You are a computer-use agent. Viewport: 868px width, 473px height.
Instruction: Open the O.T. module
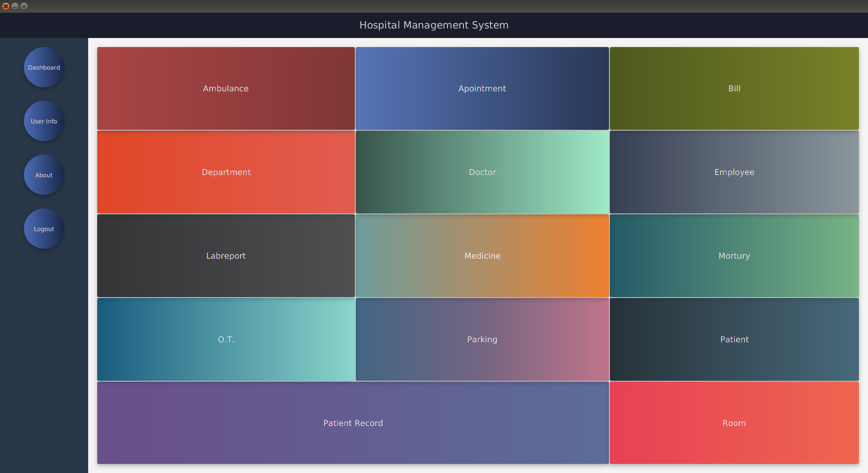[226, 339]
